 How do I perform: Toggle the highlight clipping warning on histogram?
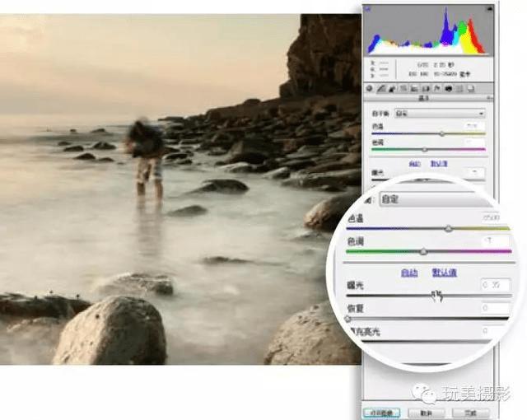pyautogui.click(x=490, y=9)
